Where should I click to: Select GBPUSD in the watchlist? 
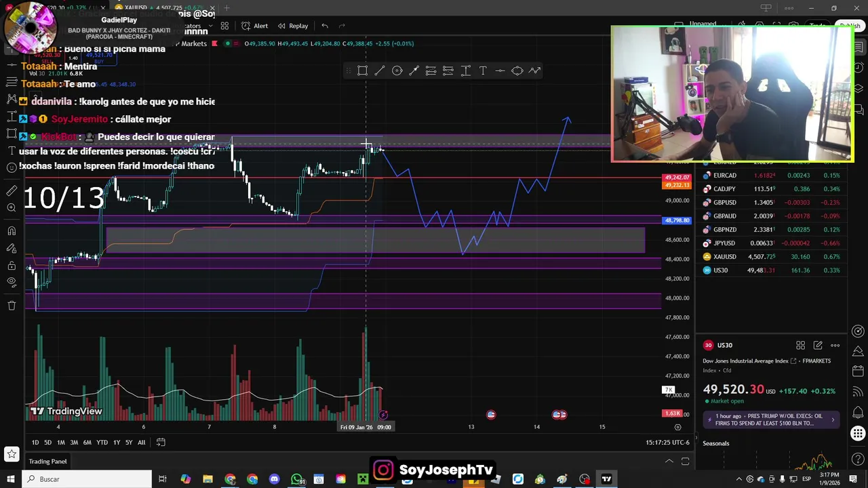tap(772, 203)
